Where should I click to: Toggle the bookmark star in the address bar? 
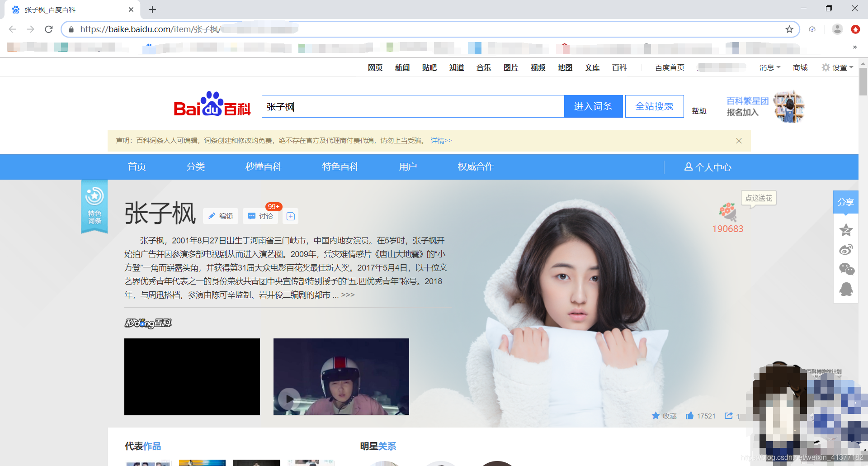tap(790, 29)
